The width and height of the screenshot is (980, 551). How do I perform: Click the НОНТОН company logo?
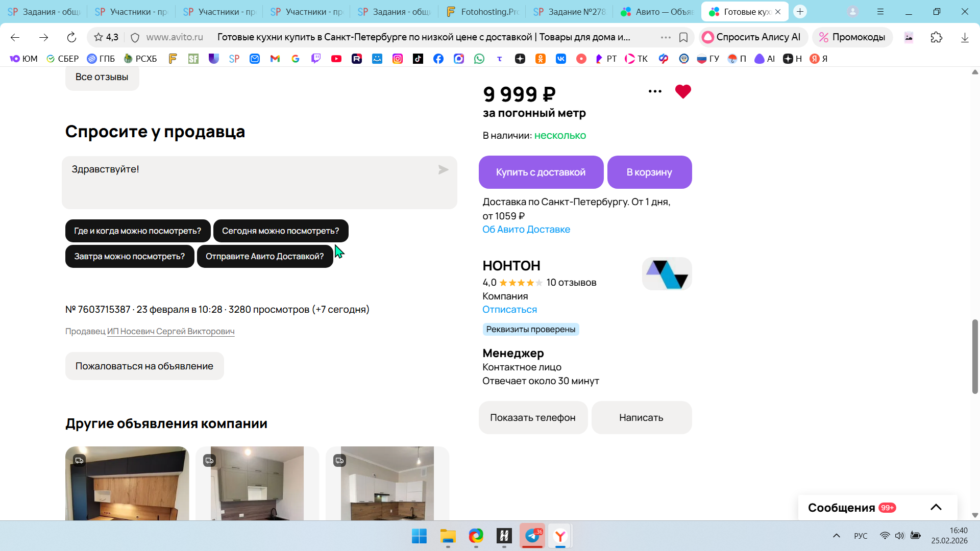(x=667, y=274)
